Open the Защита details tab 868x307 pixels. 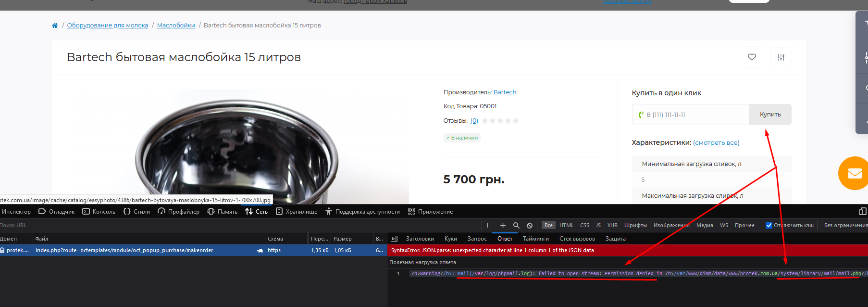[x=616, y=239]
